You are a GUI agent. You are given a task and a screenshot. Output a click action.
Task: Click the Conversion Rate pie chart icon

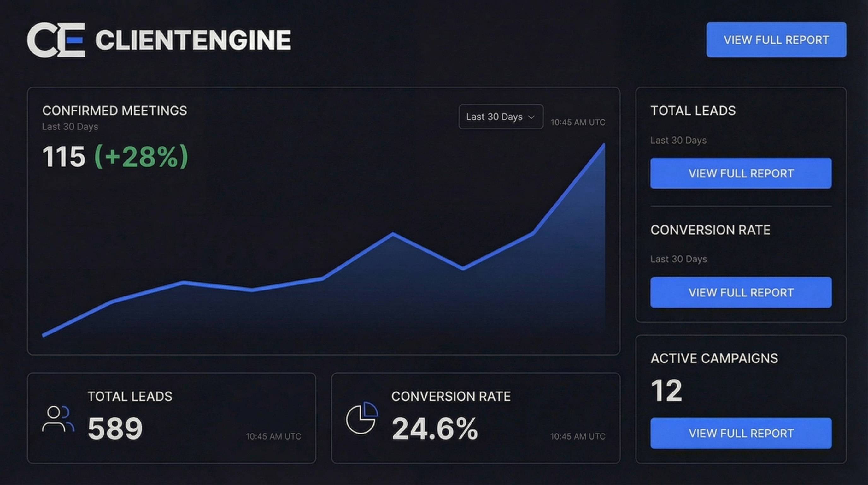click(x=361, y=418)
